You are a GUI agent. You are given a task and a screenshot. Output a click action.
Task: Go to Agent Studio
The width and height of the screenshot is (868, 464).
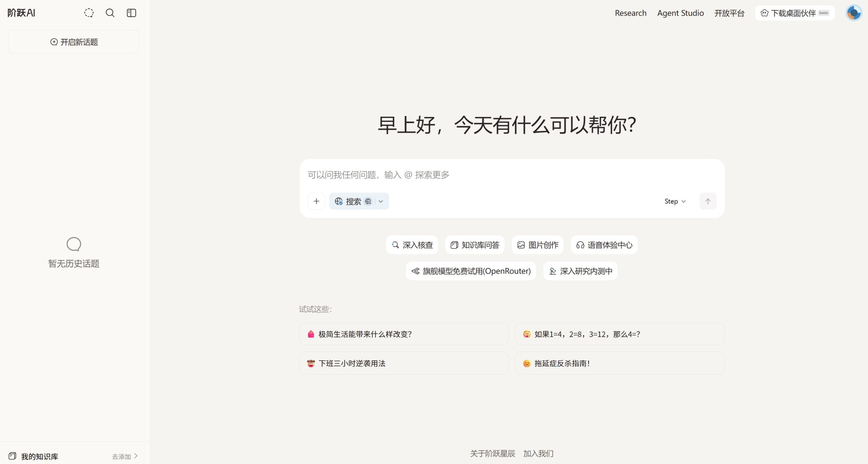680,13
